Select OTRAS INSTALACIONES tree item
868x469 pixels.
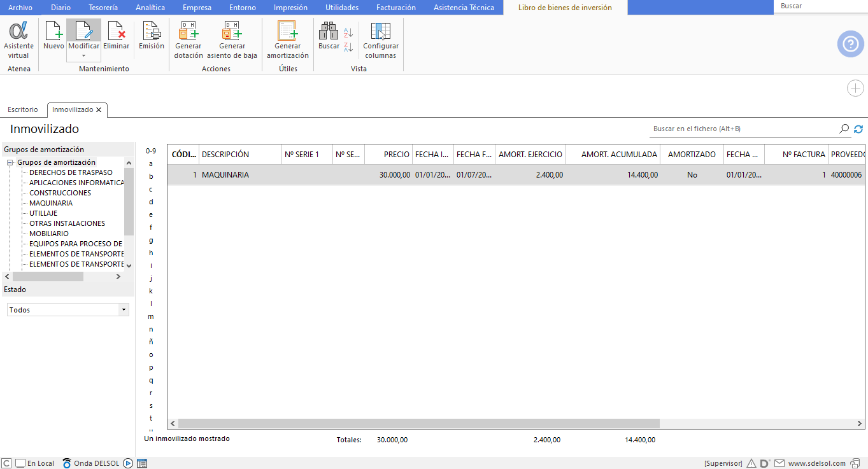click(x=67, y=223)
